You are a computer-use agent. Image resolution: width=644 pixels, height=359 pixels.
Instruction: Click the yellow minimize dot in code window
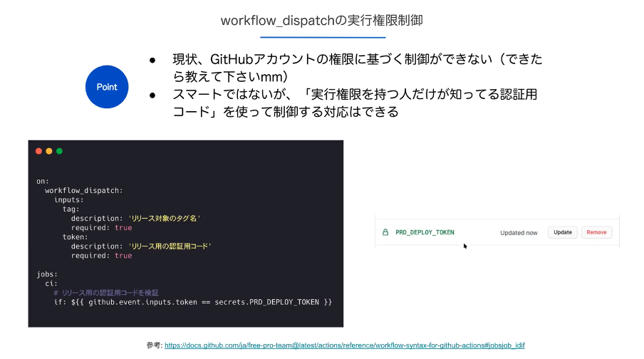(49, 151)
